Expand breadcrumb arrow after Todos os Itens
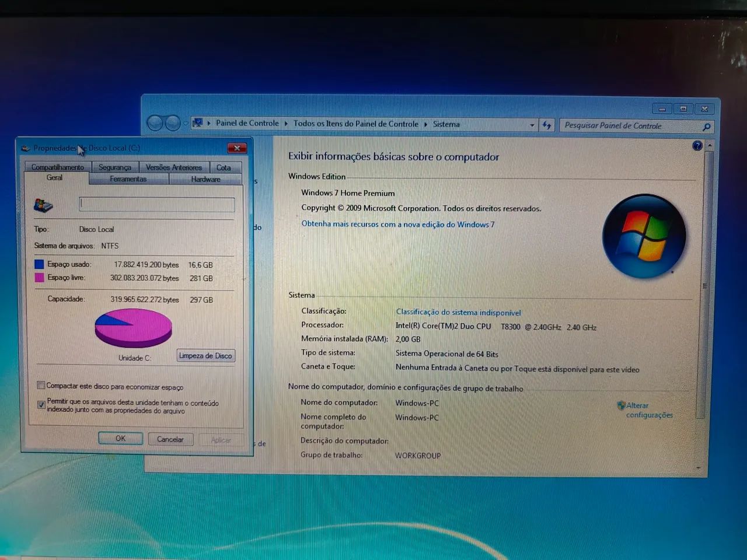 click(425, 124)
